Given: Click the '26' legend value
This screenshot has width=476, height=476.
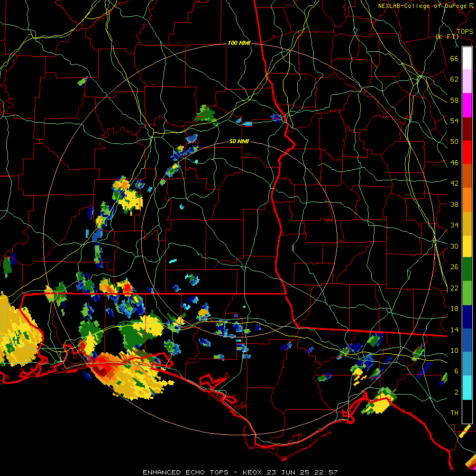Looking at the screenshot, I should pos(454,267).
